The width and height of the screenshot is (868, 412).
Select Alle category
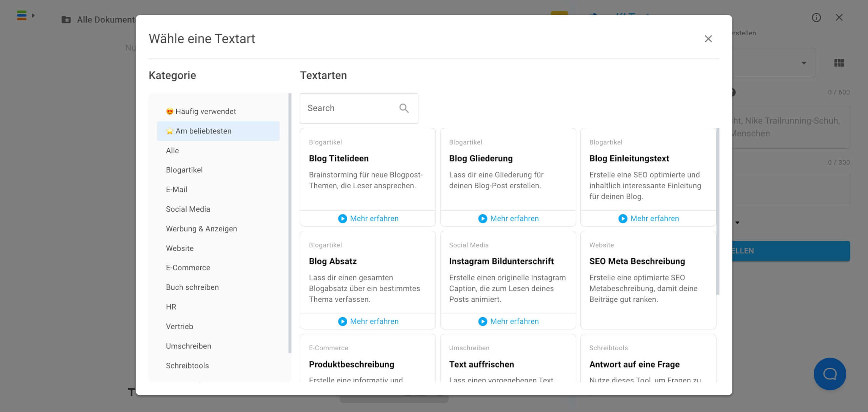click(218, 150)
